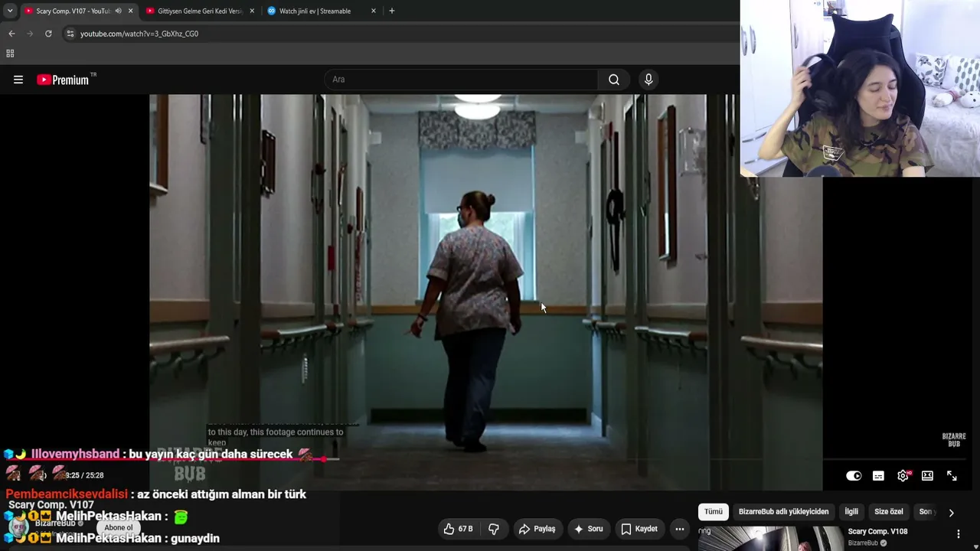Open the browser apps grid shortcut
Screen dimensions: 980x551
point(10,54)
